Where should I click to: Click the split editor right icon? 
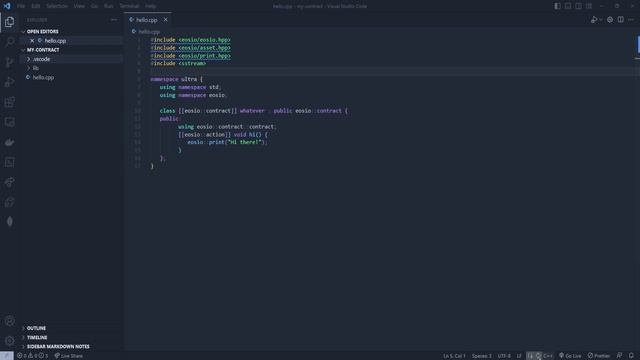620,20
